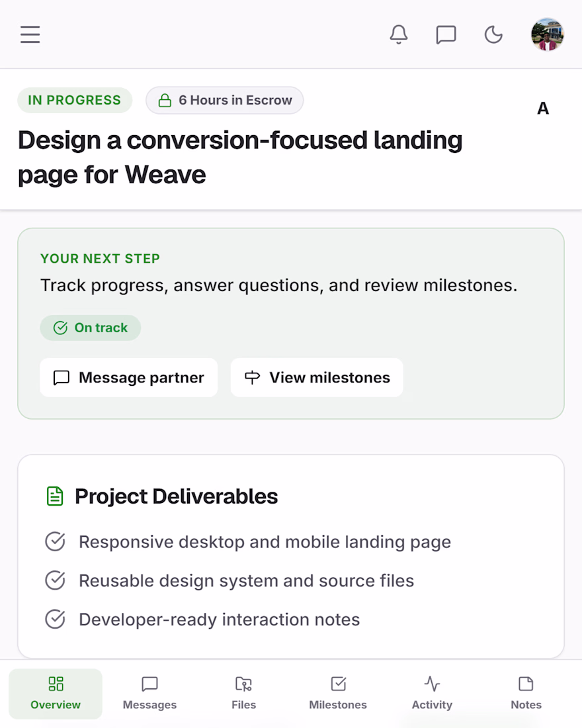582x728 pixels.
Task: Select the Overview tab
Action: [x=56, y=694]
